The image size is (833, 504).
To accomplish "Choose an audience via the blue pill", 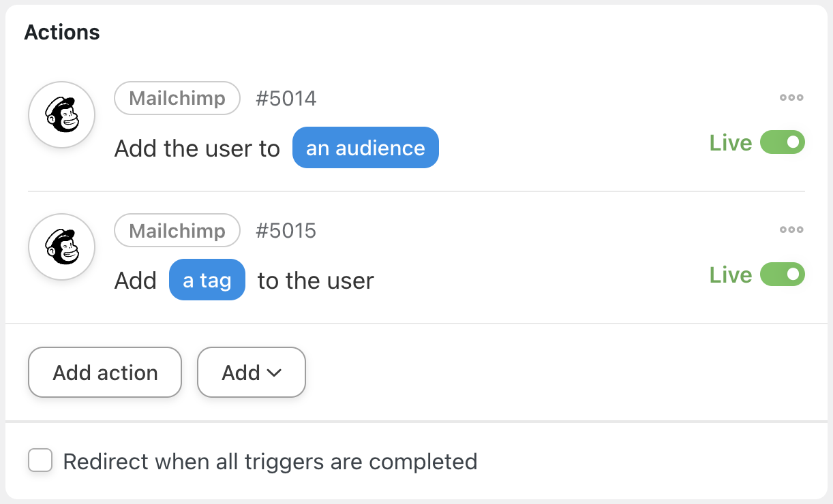I will click(x=365, y=148).
